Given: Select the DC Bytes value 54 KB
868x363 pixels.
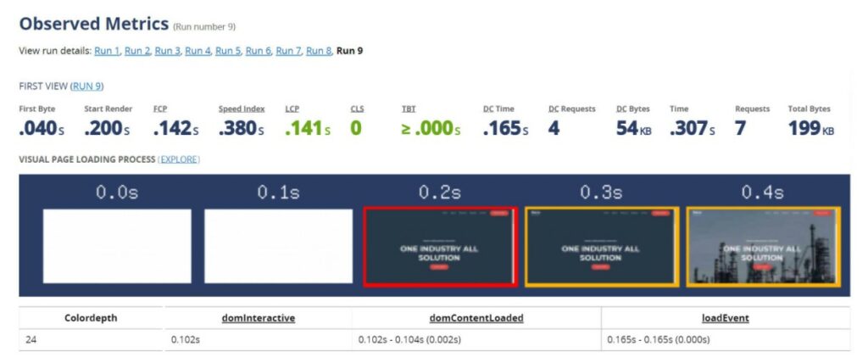Looking at the screenshot, I should [634, 129].
